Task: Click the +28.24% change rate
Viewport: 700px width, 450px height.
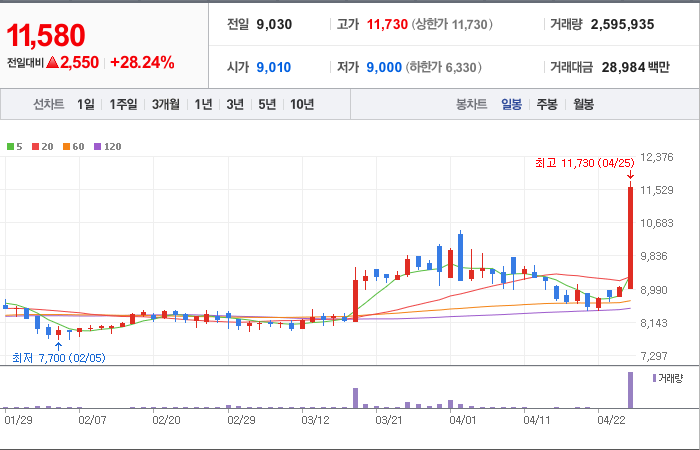Action: pyautogui.click(x=142, y=62)
